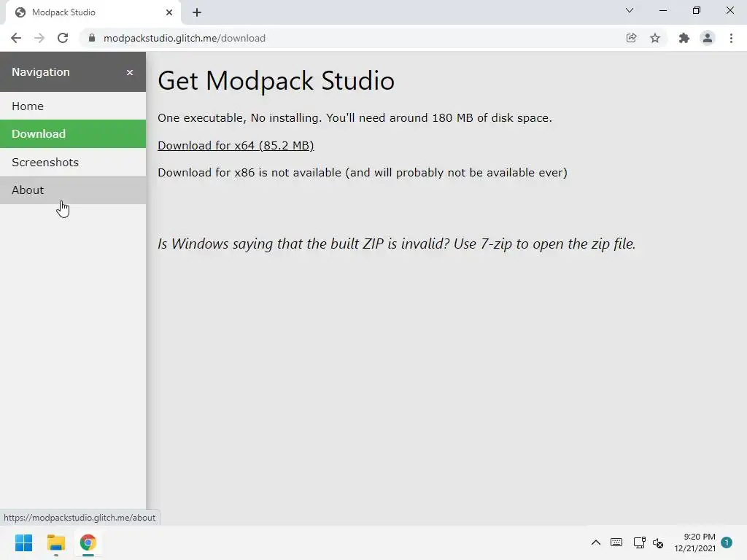Viewport: 747px width, 560px height.
Task: Go to the Screenshots navigation item
Action: pos(73,162)
